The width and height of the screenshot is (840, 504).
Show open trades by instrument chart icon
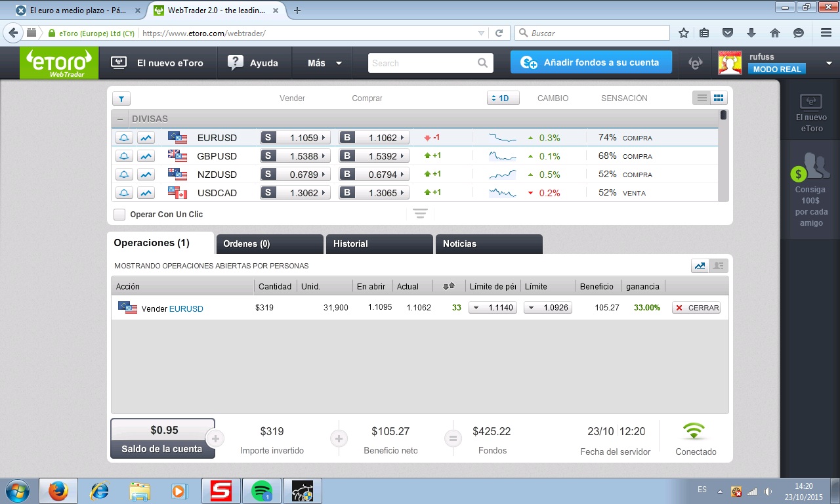(x=700, y=266)
